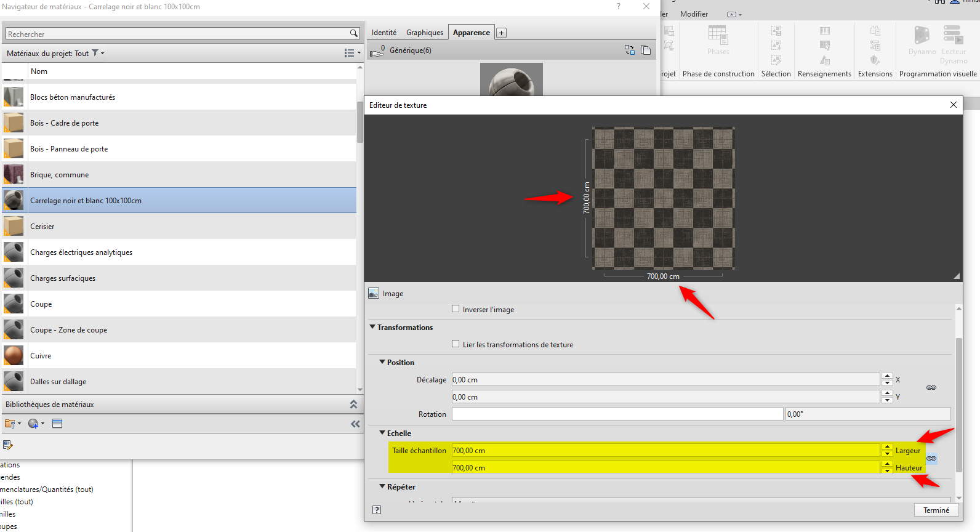Click the create new material icon

[x=34, y=424]
